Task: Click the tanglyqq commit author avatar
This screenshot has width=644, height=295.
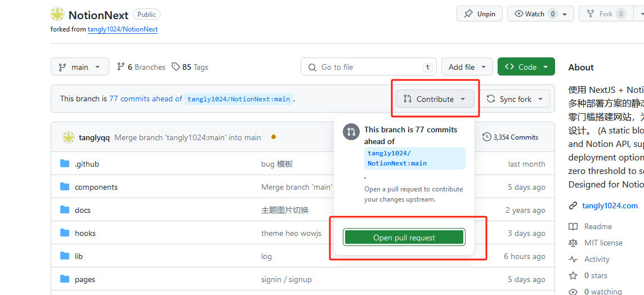Action: click(x=68, y=137)
